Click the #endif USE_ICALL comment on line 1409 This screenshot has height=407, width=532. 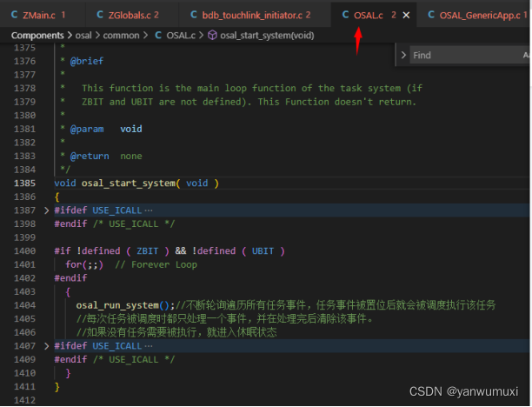(x=134, y=360)
